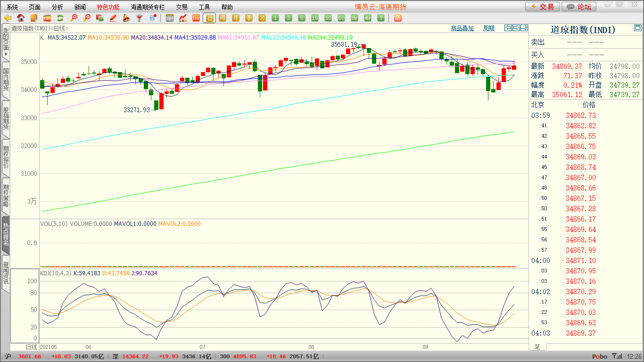
Task: Open the 分析 menu
Action: tap(58, 7)
